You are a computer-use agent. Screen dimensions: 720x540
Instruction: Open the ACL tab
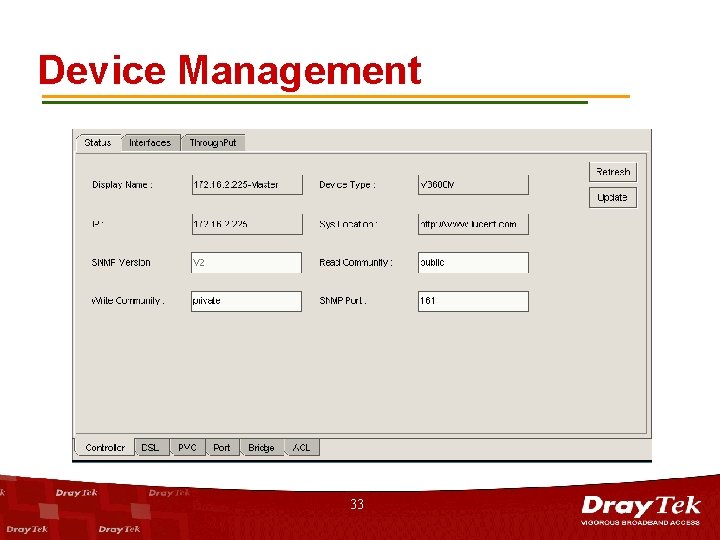[x=302, y=448]
